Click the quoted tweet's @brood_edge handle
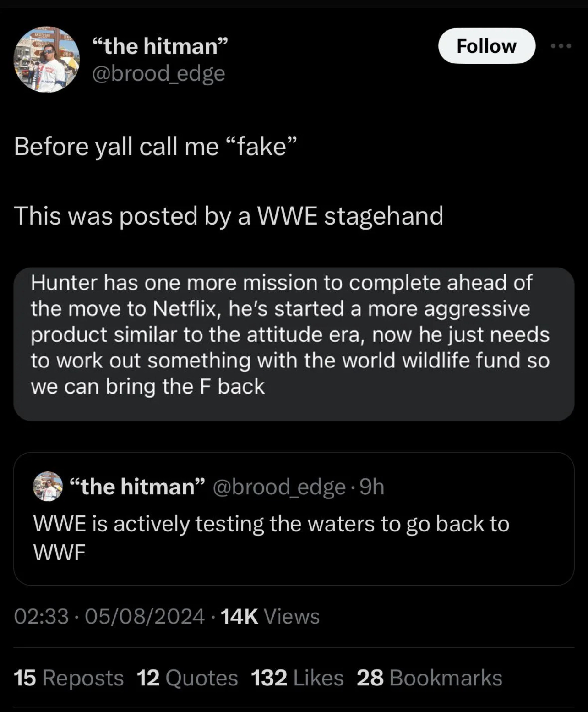 tap(279, 487)
